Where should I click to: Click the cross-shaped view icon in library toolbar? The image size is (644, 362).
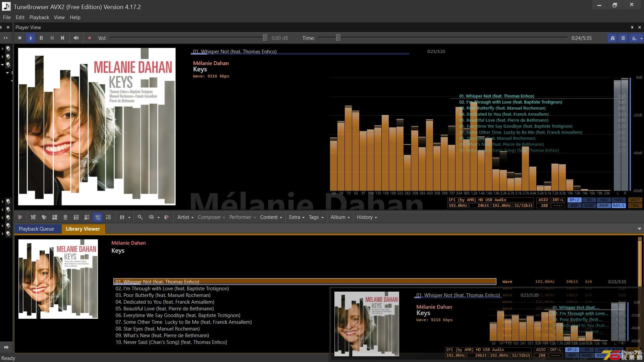coord(33,217)
